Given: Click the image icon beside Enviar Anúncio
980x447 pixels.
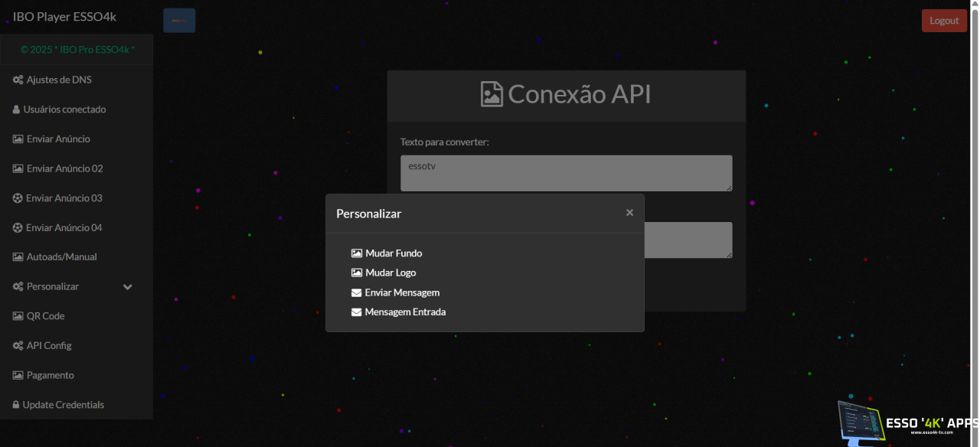Looking at the screenshot, I should [x=18, y=139].
